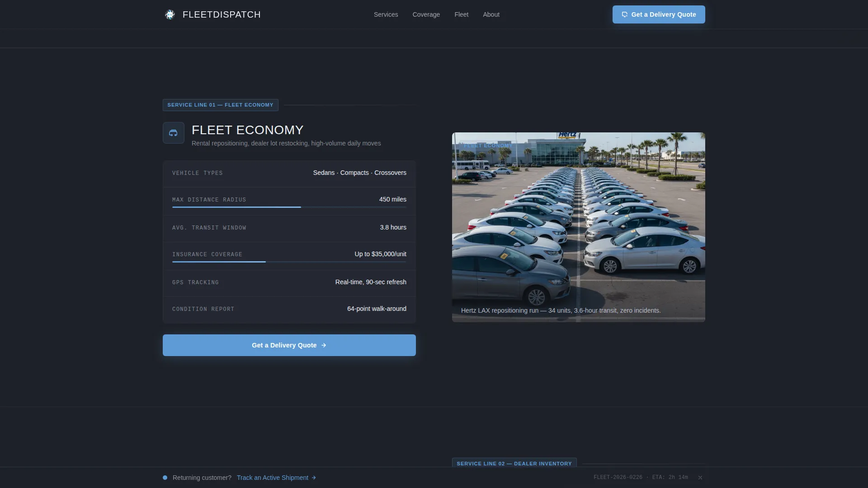Go to the Fleet nav link
868x488 pixels.
[461, 14]
